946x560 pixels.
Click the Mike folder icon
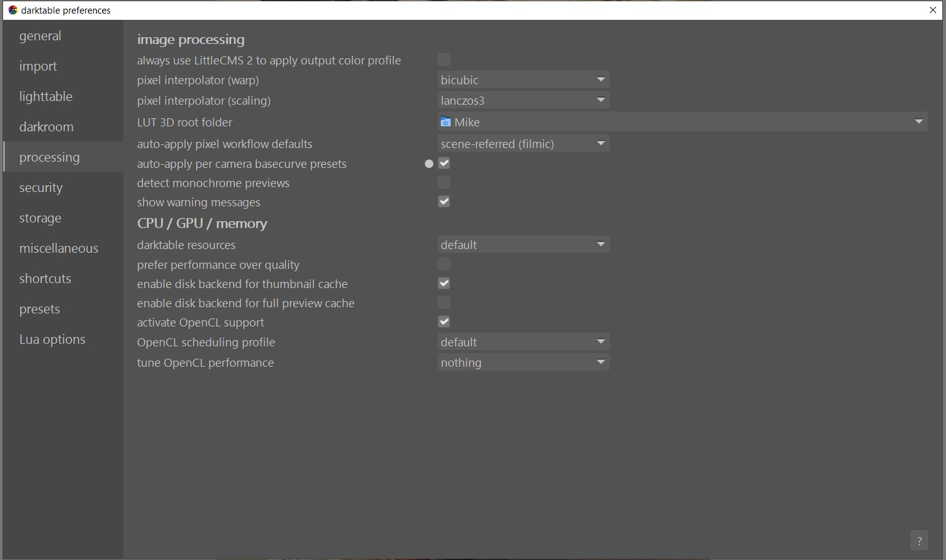click(445, 122)
